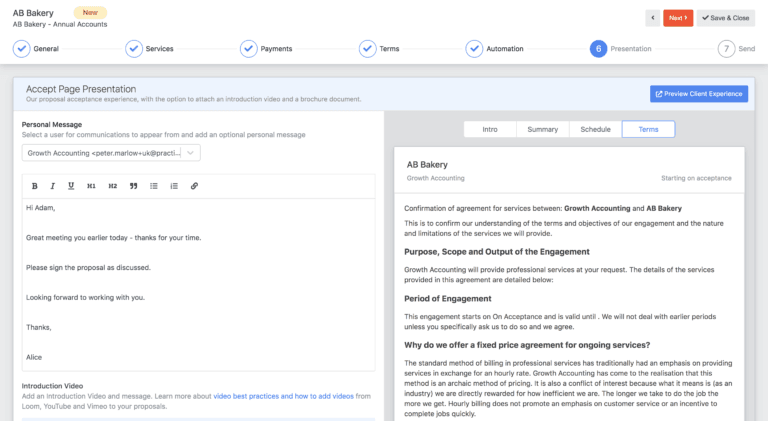Image resolution: width=768 pixels, height=421 pixels.
Task: Apply italic formatting in the editor toolbar
Action: click(53, 186)
